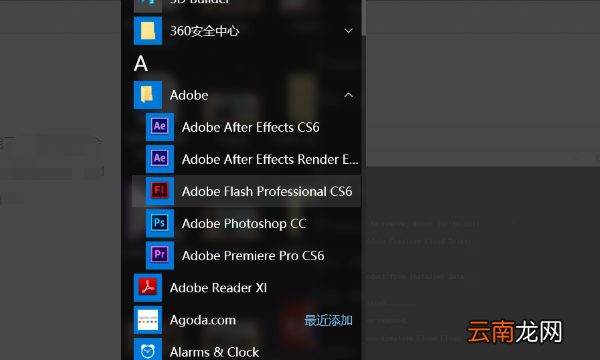Click the 最近添加 tag beside Agoda.com

pos(328,320)
